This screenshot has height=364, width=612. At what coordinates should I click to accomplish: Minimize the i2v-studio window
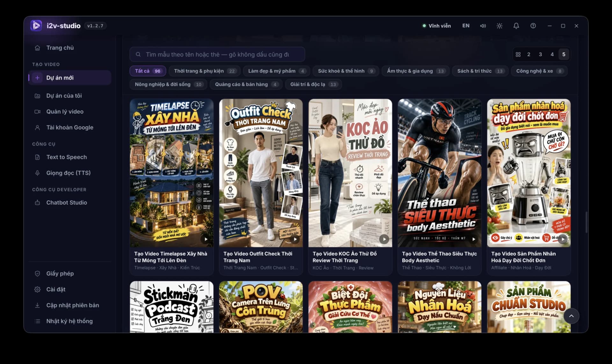pyautogui.click(x=550, y=26)
